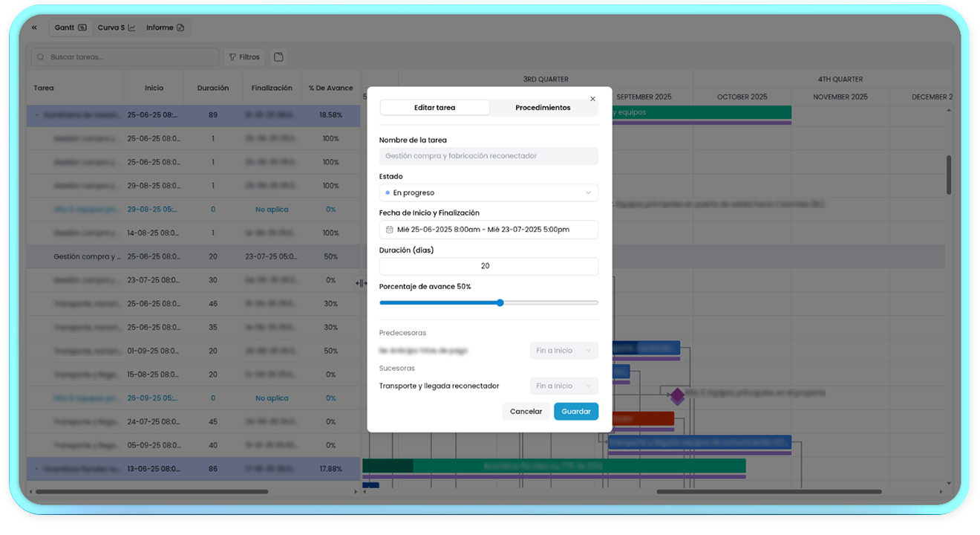This screenshot has width=980, height=535.
Task: Click the panel splitter handle icon
Action: click(x=359, y=283)
